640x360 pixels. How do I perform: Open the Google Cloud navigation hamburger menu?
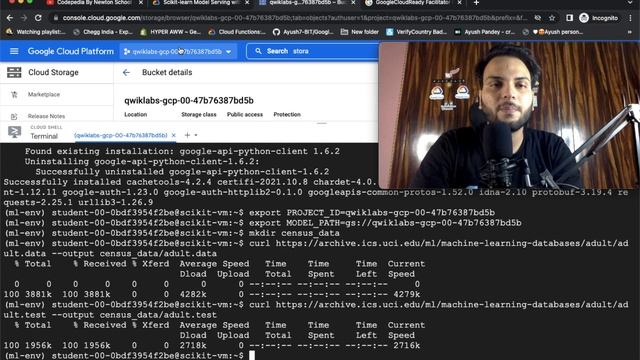pos(14,51)
